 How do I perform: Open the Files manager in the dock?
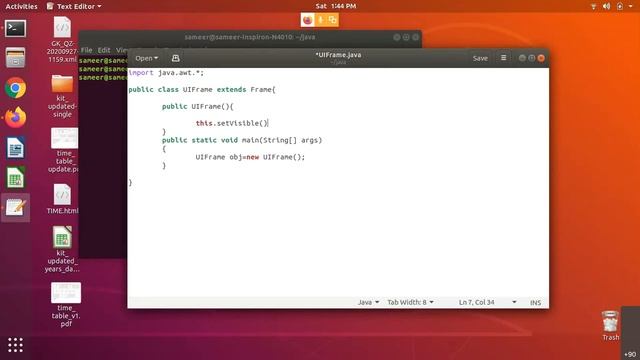coord(15,58)
